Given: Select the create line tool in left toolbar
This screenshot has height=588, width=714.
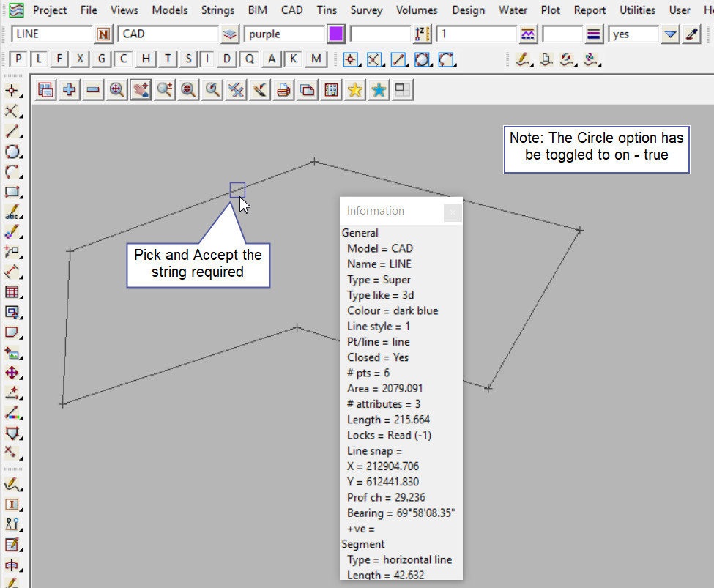Looking at the screenshot, I should click(12, 132).
